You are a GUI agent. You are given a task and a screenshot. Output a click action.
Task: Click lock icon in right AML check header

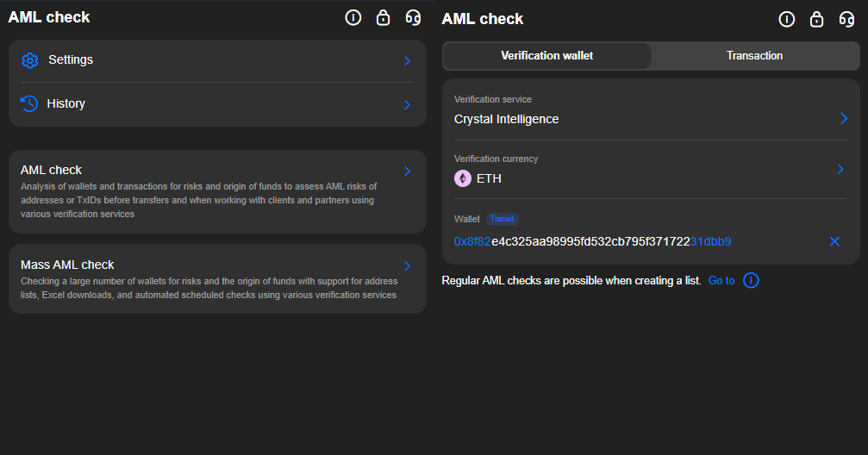pos(816,19)
